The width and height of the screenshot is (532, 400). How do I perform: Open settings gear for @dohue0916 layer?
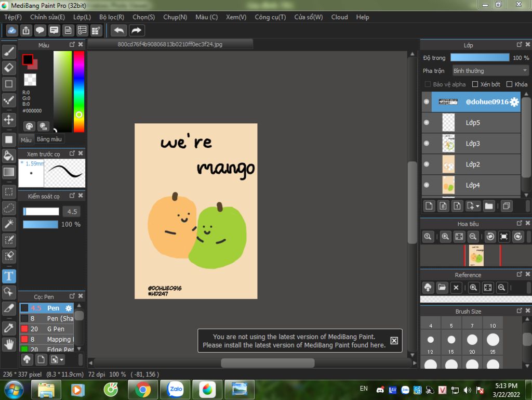coord(514,102)
